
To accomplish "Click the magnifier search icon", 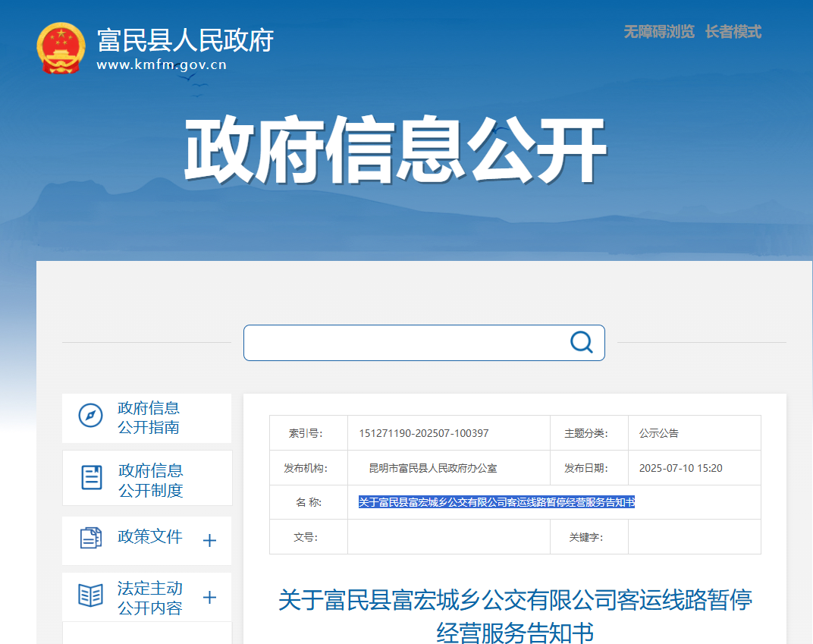I will click(x=581, y=342).
